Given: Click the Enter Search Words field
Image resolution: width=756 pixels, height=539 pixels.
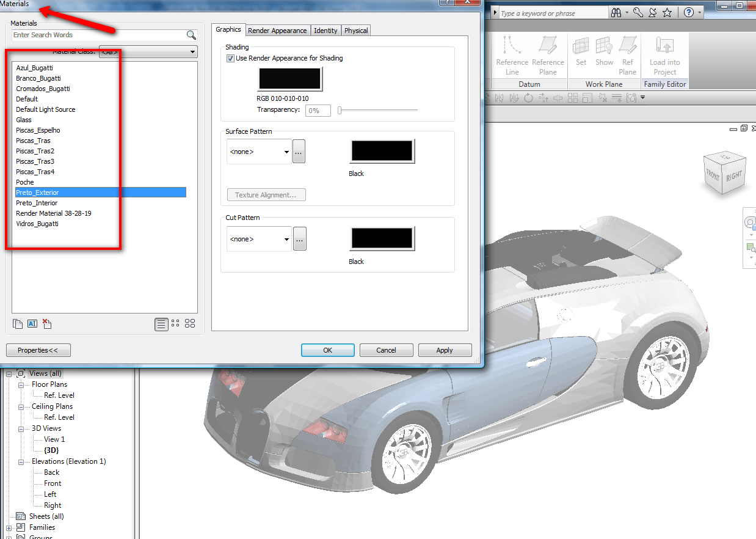Looking at the screenshot, I should click(x=99, y=35).
